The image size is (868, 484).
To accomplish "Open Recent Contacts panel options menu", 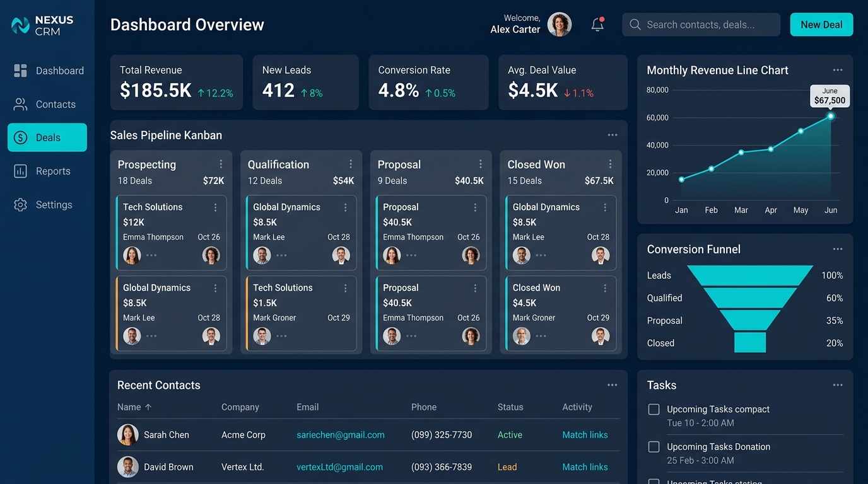I will [x=613, y=385].
